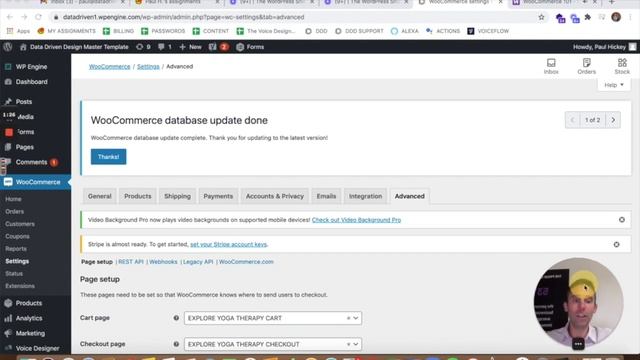Screen dimensions: 640x360
Task: Open the REST API subsection
Action: click(x=131, y=262)
